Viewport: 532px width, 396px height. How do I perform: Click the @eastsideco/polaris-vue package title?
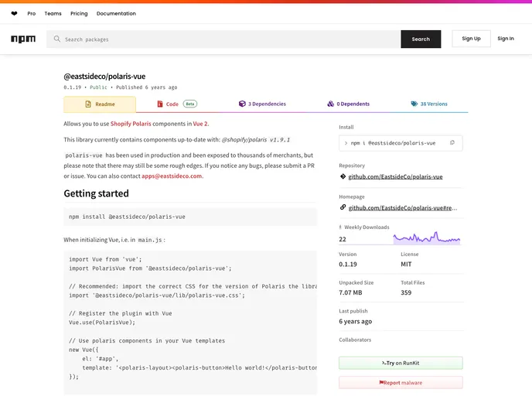pyautogui.click(x=104, y=77)
